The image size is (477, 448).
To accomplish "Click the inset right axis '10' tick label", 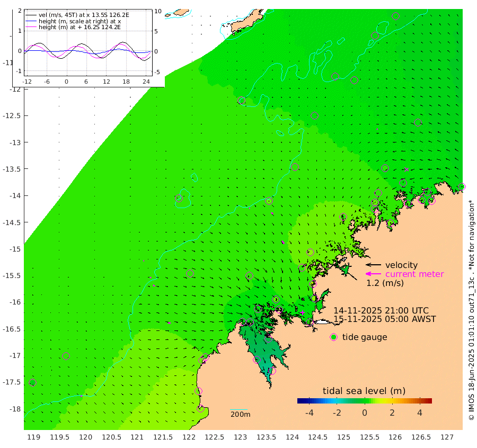I will [x=158, y=11].
